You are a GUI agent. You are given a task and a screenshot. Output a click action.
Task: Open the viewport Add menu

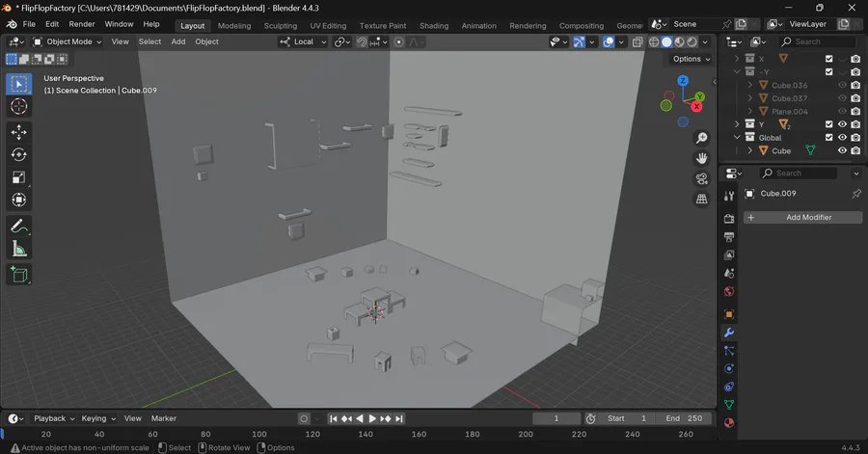tap(178, 42)
